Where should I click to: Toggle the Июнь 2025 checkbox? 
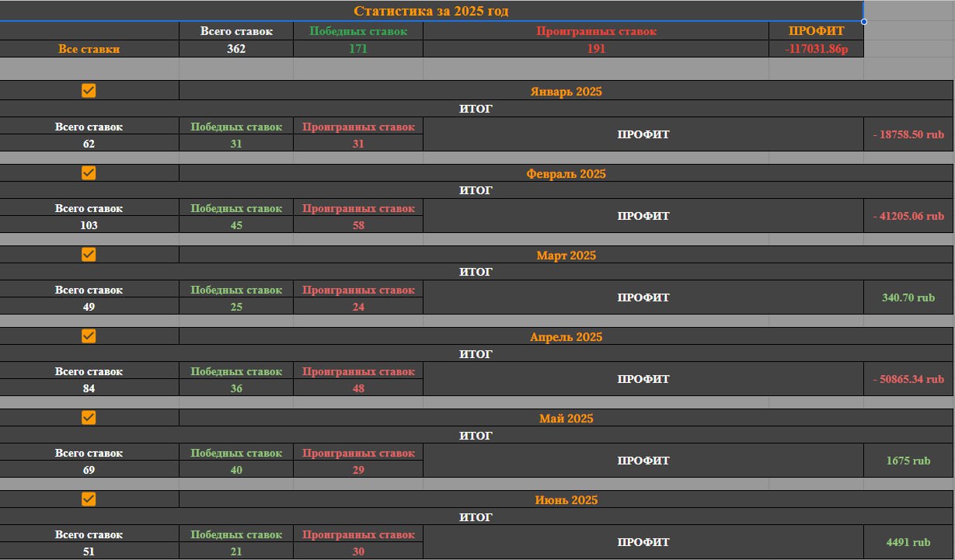click(x=89, y=499)
